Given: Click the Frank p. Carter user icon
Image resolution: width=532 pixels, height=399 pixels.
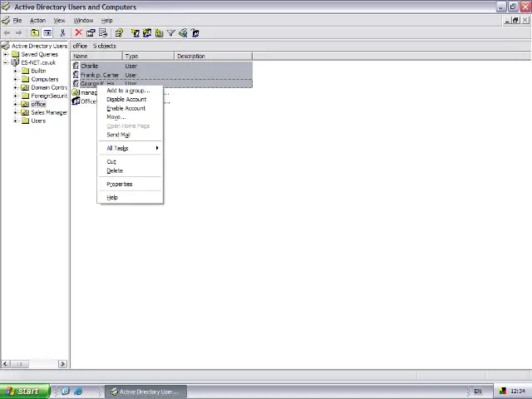Looking at the screenshot, I should [76, 75].
